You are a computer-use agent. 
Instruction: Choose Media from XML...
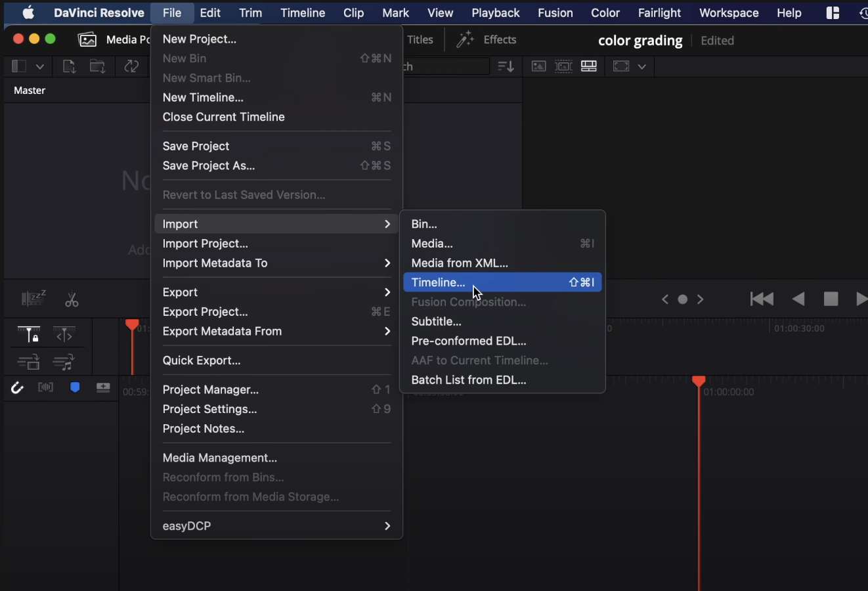502,263
